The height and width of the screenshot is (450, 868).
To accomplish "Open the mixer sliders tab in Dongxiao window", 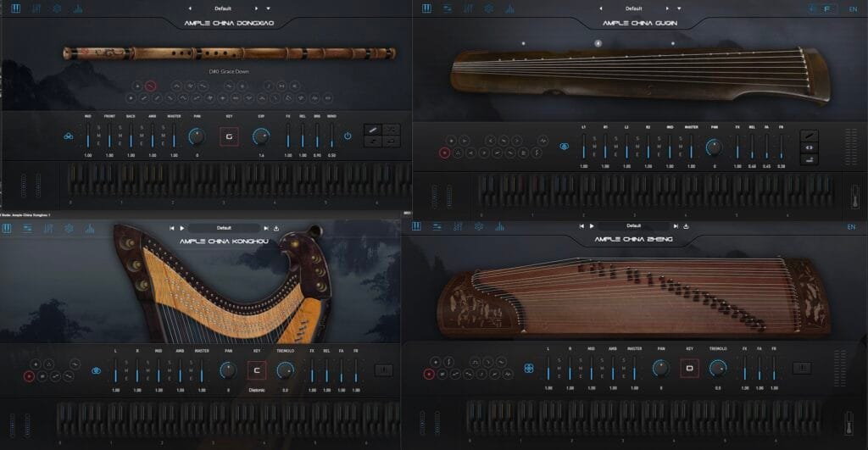I will pos(36,8).
